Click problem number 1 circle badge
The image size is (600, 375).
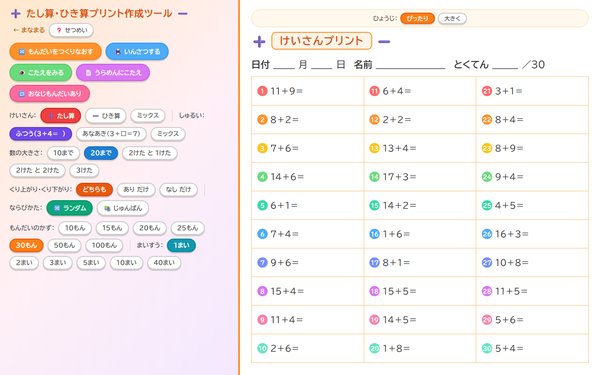262,91
